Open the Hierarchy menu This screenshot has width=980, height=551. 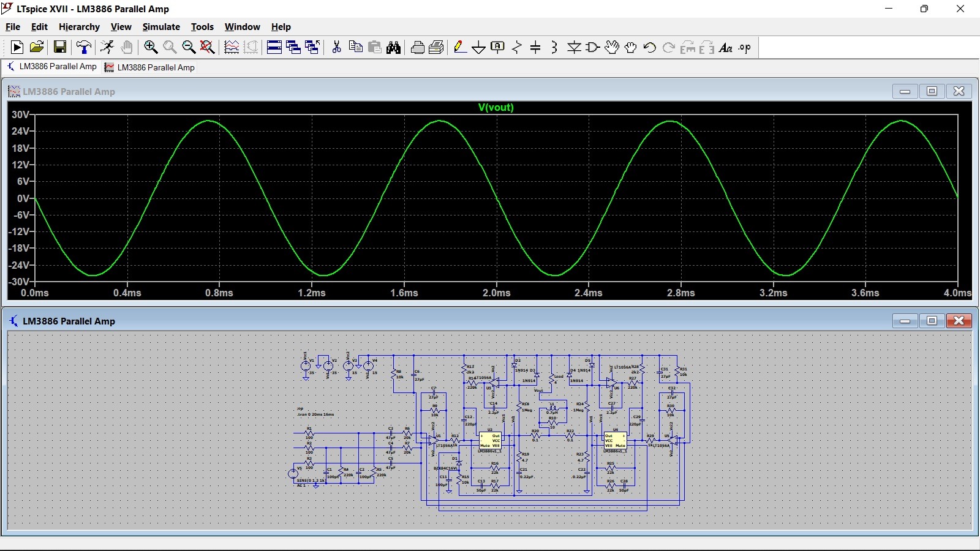(79, 27)
